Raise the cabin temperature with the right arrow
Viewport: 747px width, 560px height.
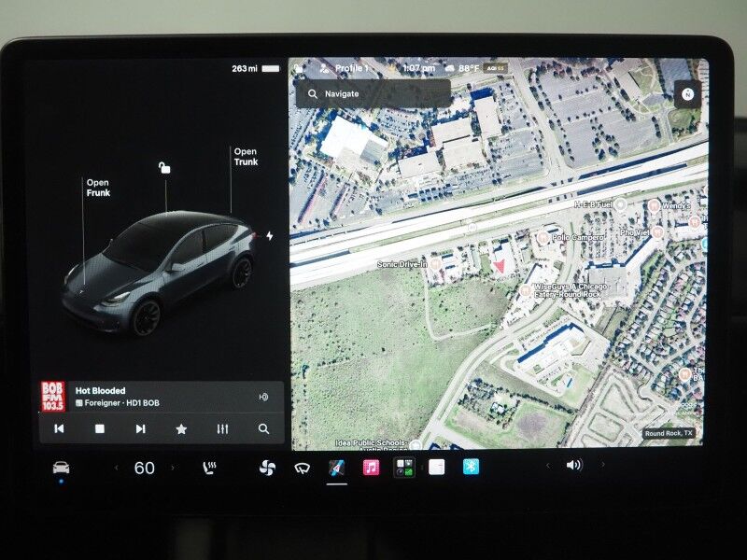click(173, 469)
